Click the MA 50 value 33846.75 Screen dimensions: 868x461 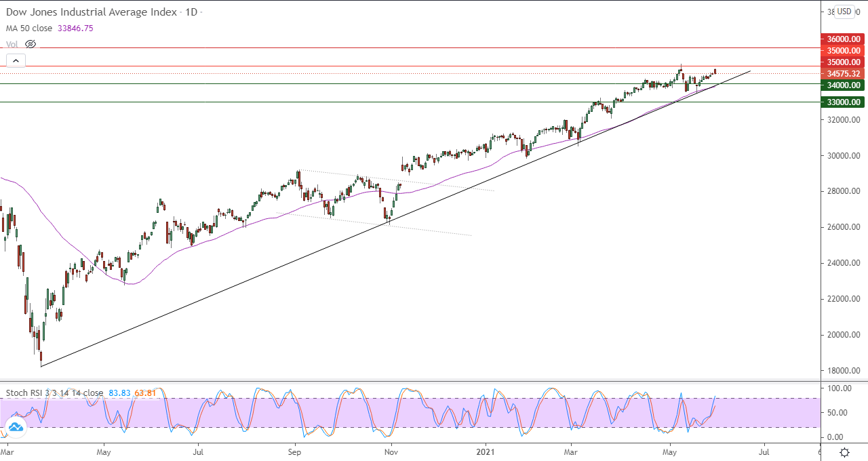coord(77,28)
